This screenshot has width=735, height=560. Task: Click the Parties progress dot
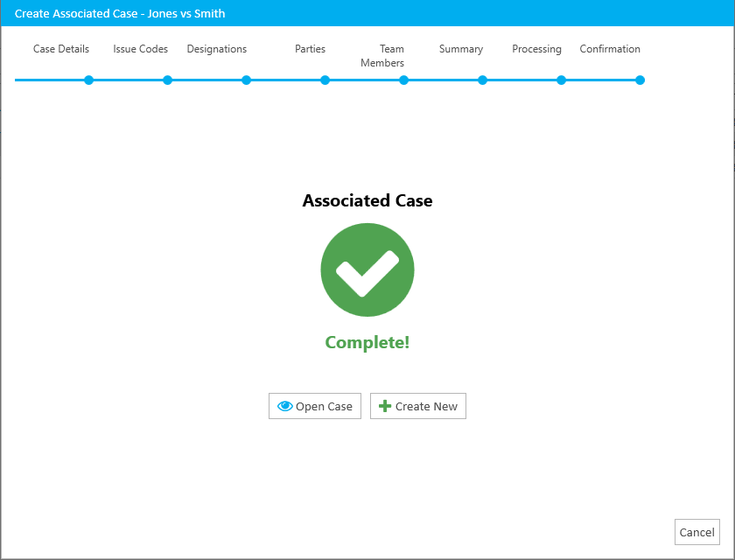click(x=325, y=80)
